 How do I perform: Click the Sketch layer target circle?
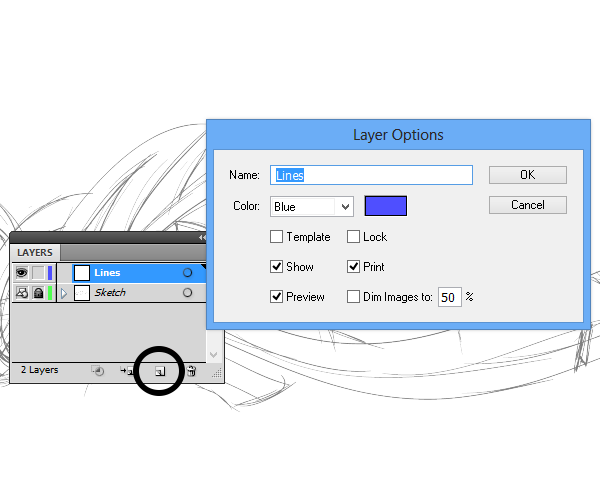click(187, 293)
